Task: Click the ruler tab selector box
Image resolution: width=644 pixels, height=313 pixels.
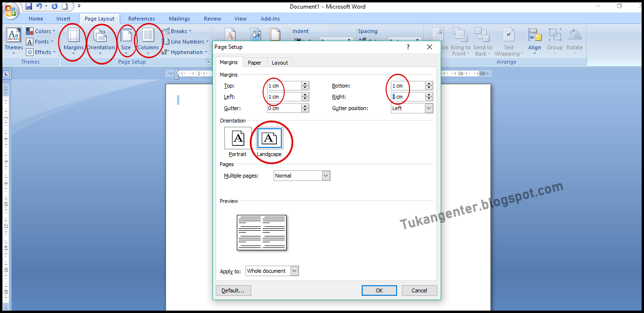Action: (6, 74)
